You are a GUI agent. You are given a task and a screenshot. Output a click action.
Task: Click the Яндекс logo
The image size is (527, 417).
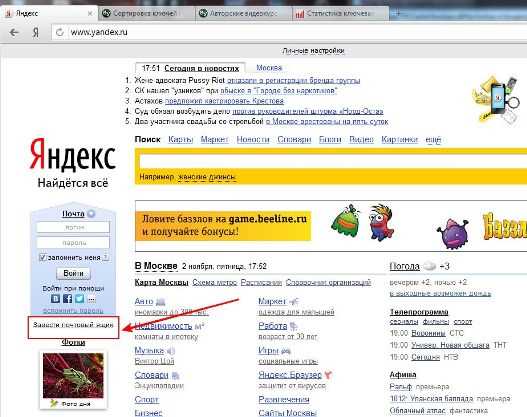[x=73, y=154]
